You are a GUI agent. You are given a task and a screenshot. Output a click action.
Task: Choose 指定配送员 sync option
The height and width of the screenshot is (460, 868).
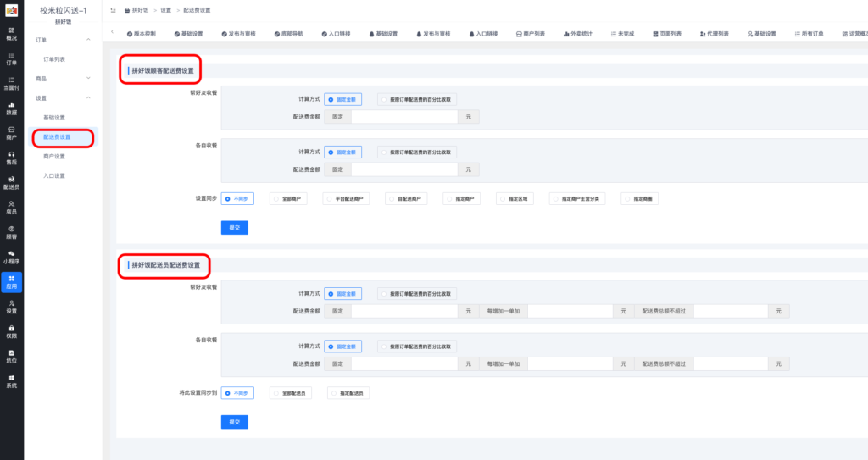[x=348, y=393]
